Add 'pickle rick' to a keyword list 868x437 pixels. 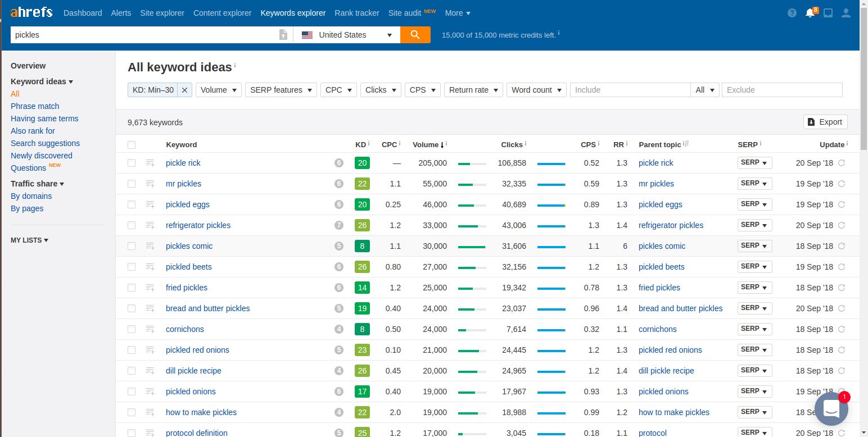[x=150, y=163]
